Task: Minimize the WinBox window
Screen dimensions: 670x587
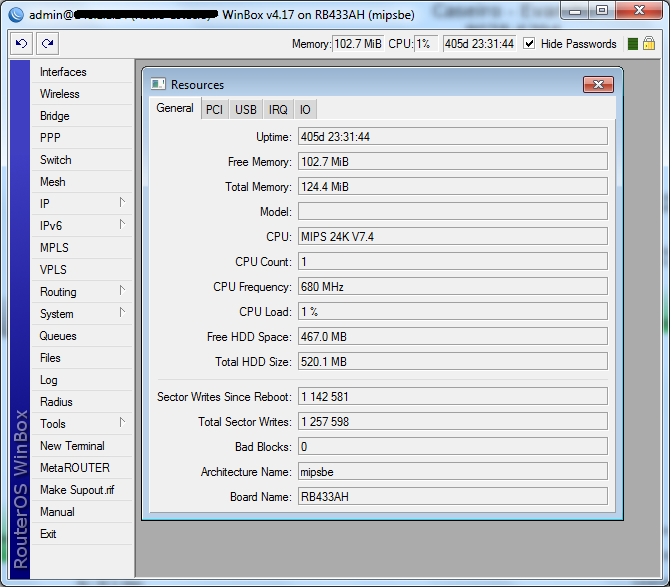Action: pyautogui.click(x=575, y=11)
